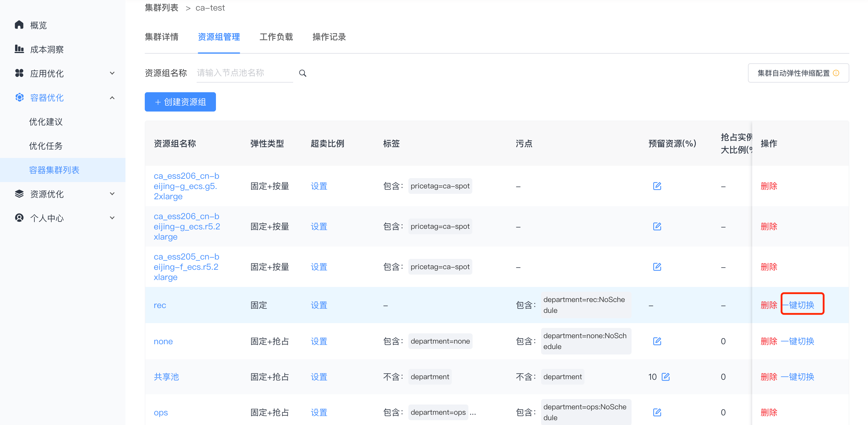Click the 创建资源组 button
The image size is (868, 425).
tap(180, 102)
